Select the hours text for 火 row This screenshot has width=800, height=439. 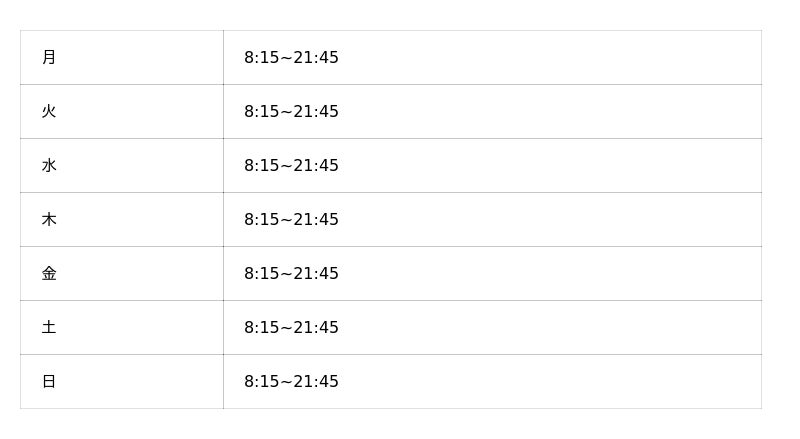[x=291, y=112]
